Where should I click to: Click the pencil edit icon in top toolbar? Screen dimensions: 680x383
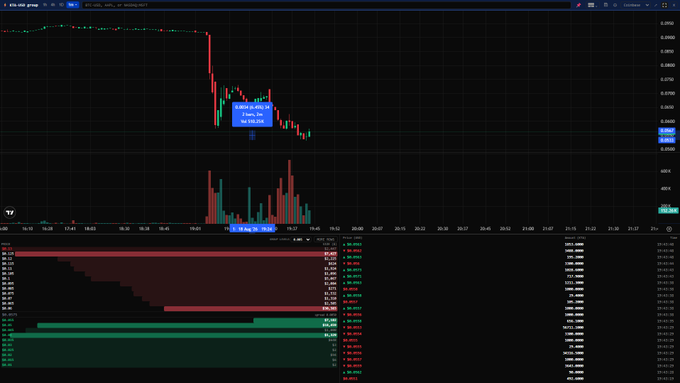(656, 5)
